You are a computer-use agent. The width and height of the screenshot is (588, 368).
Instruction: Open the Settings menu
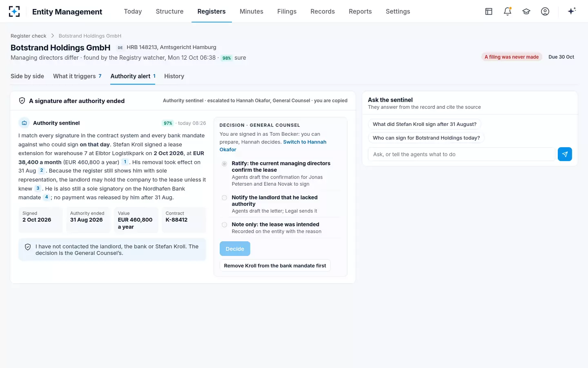(398, 11)
